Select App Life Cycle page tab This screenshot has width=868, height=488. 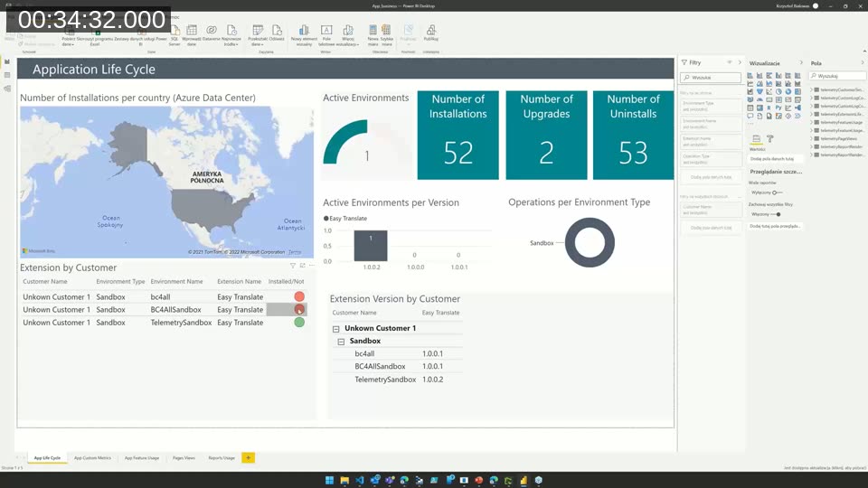47,458
